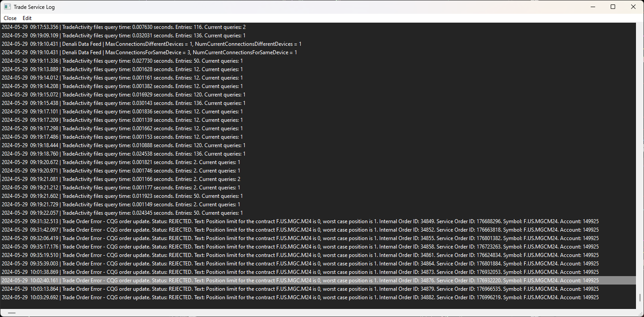Select log line timestamped 09:19:14.208
This screenshot has width=644, height=317.
pos(318,86)
